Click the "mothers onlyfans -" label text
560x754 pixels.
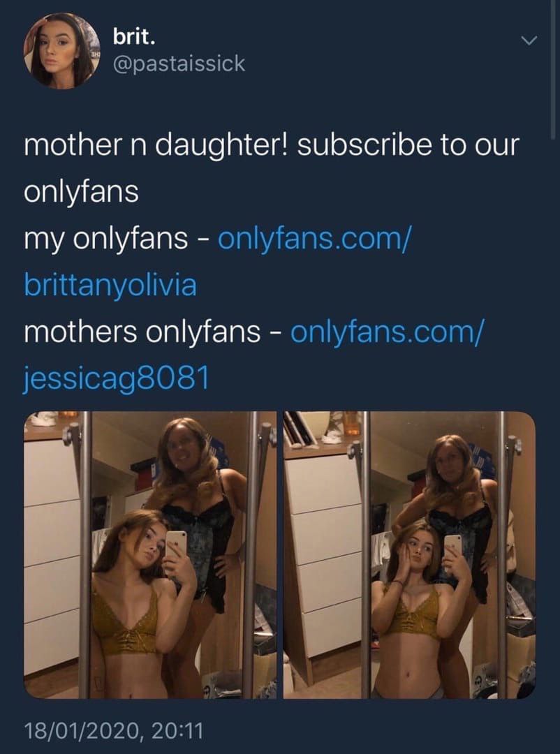point(154,332)
